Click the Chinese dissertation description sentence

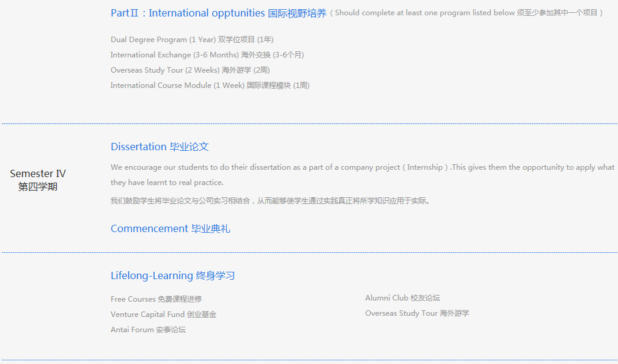pyautogui.click(x=270, y=200)
